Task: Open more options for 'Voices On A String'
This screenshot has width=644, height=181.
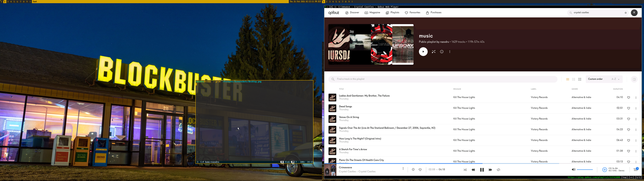Action: point(636,119)
